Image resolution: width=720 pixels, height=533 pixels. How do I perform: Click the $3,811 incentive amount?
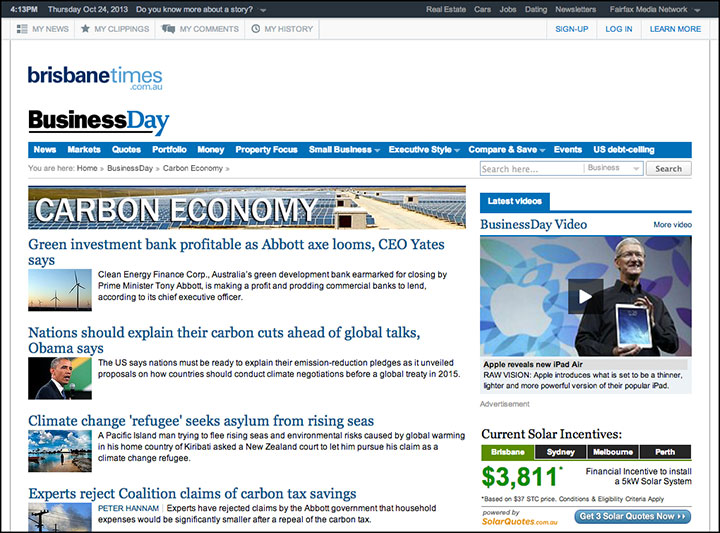(521, 477)
